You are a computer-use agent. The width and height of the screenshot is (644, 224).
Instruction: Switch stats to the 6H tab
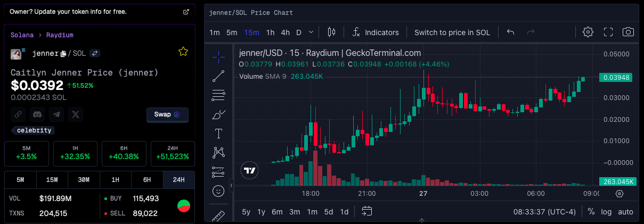(147, 180)
